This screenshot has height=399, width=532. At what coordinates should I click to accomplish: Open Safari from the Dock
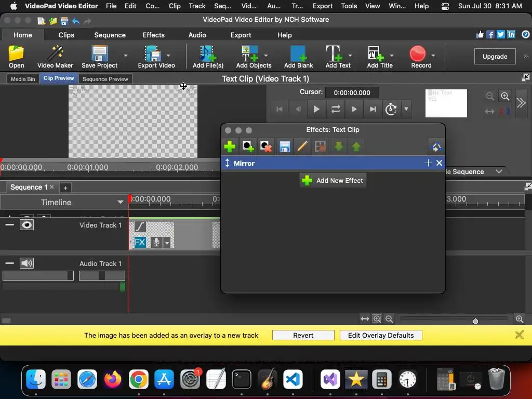[87, 379]
